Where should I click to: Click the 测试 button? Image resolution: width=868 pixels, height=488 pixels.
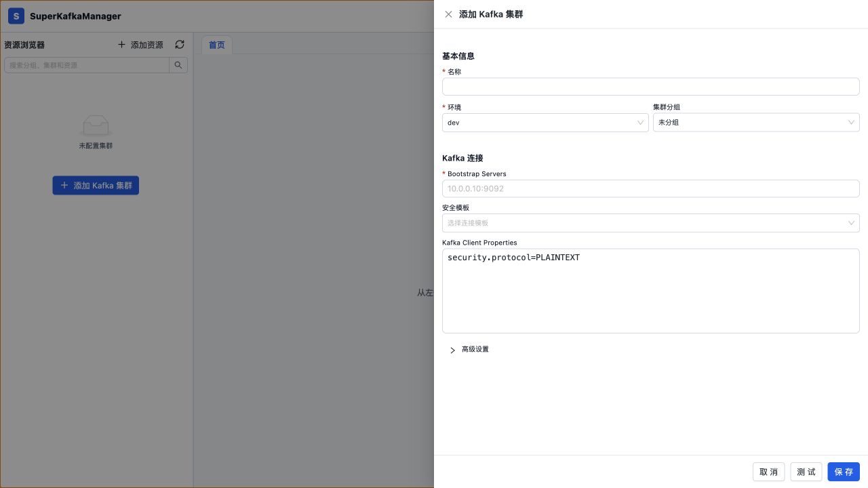[x=806, y=472]
